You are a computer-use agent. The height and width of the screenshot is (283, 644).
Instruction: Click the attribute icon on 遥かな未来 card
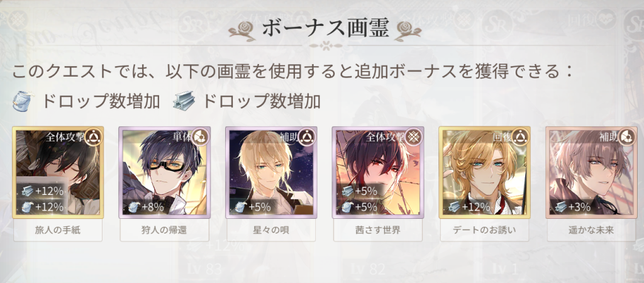coord(627,137)
